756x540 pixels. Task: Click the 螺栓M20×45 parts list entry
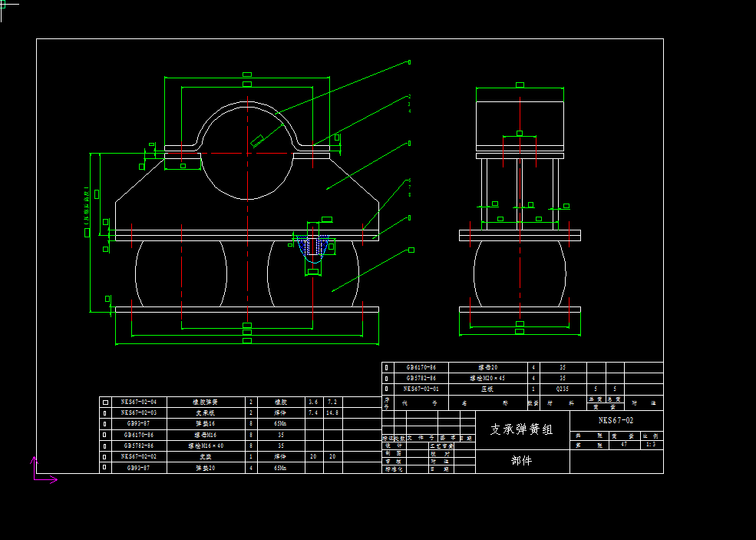point(487,378)
